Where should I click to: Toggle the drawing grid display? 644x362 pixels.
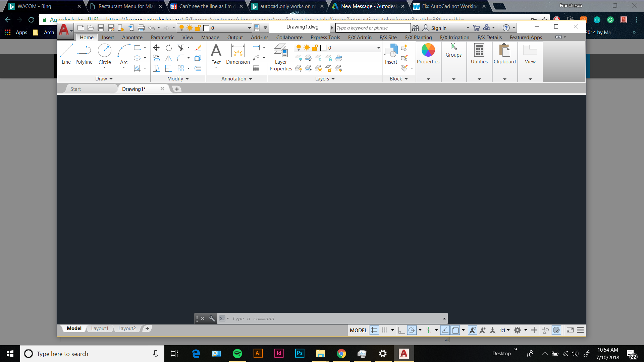[374, 330]
